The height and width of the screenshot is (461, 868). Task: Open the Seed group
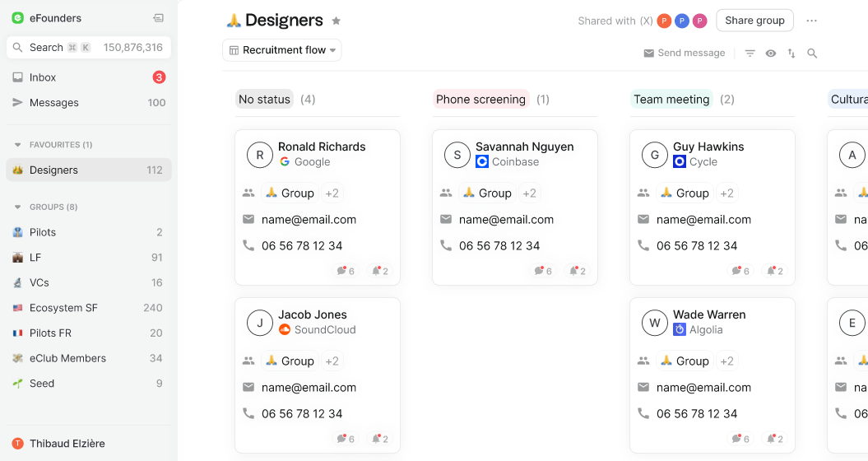point(89,384)
